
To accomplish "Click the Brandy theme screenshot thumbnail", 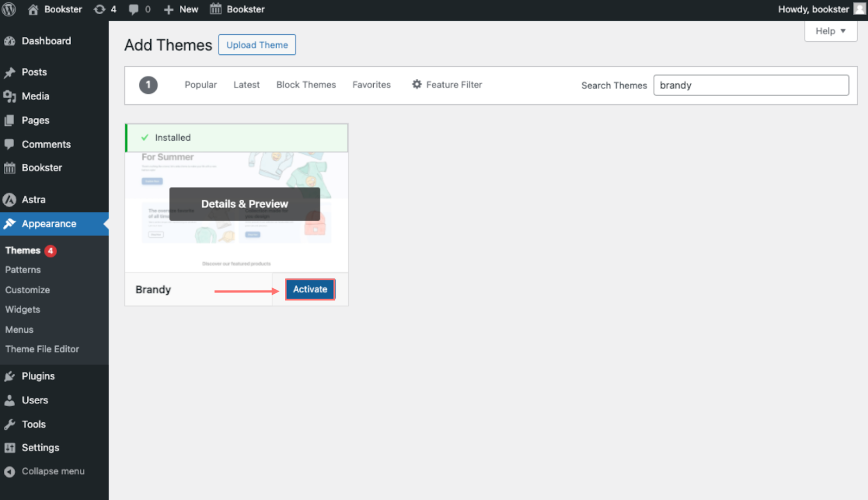I will pos(237,212).
